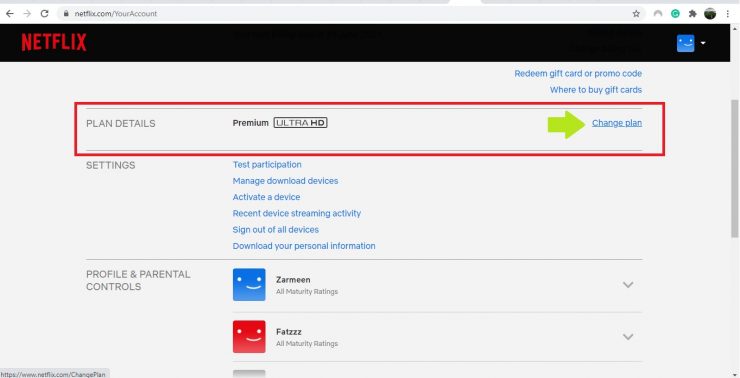
Task: Open Manage download devices
Action: point(286,181)
